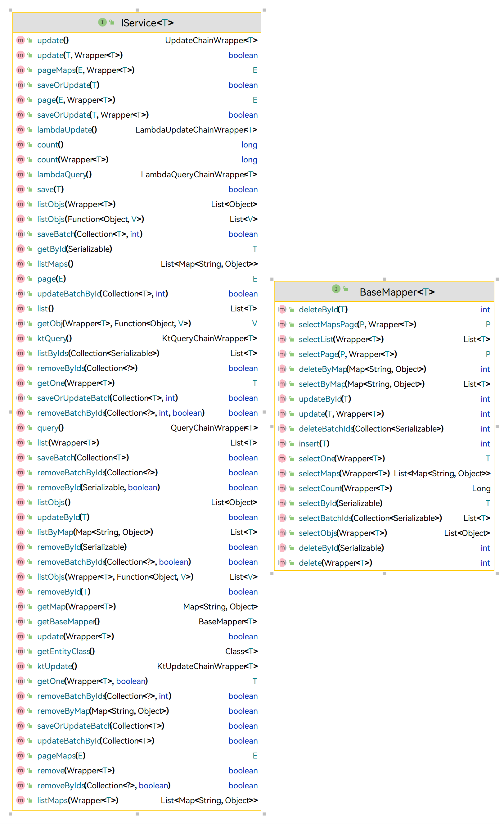Select the IService<T> class title

tap(147, 23)
